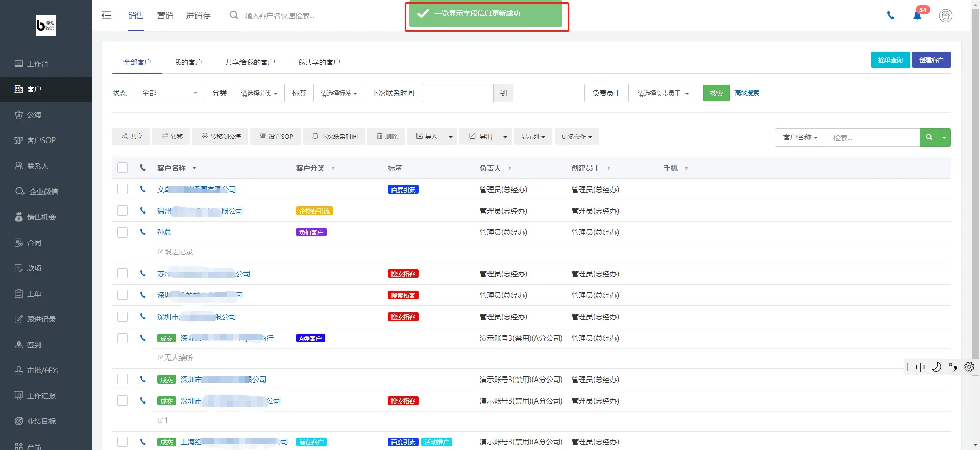Open the 请选择负责员工 dropdown
This screenshot has height=450, width=980.
(x=662, y=93)
